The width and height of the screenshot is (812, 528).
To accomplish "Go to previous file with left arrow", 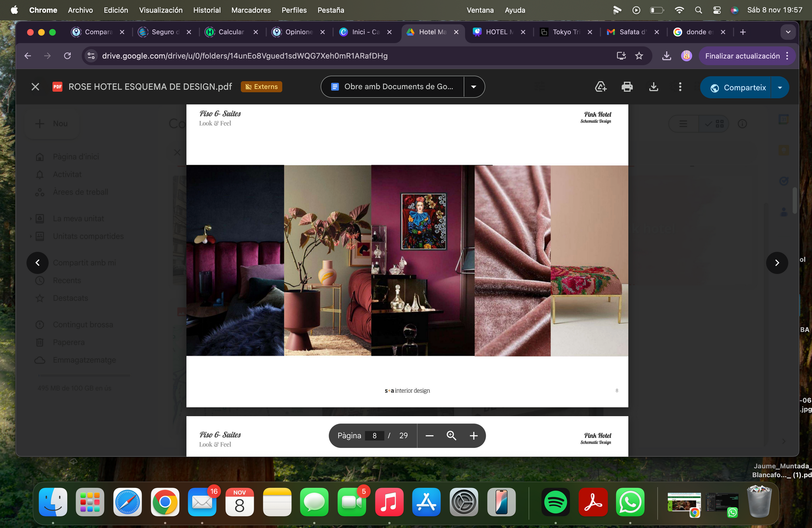I will point(38,263).
